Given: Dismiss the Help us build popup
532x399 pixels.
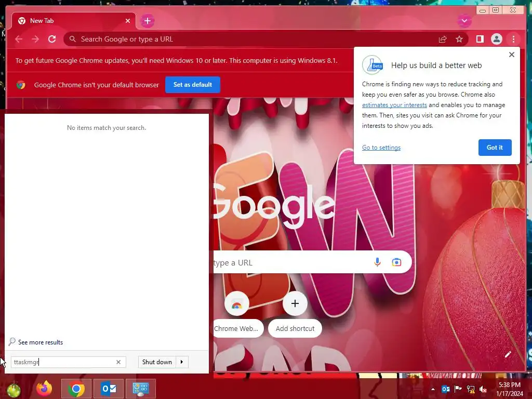Looking at the screenshot, I should pos(512,55).
